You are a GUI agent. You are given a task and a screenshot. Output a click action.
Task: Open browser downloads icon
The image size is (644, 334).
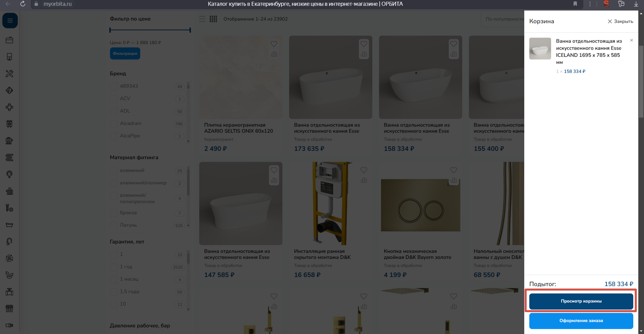pyautogui.click(x=636, y=4)
